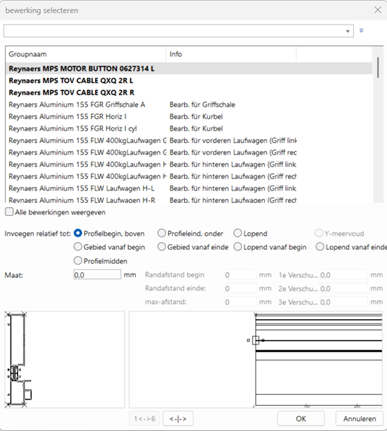Select Lopend vanaf begin radio button
This screenshot has width=387, height=431.
(x=237, y=247)
